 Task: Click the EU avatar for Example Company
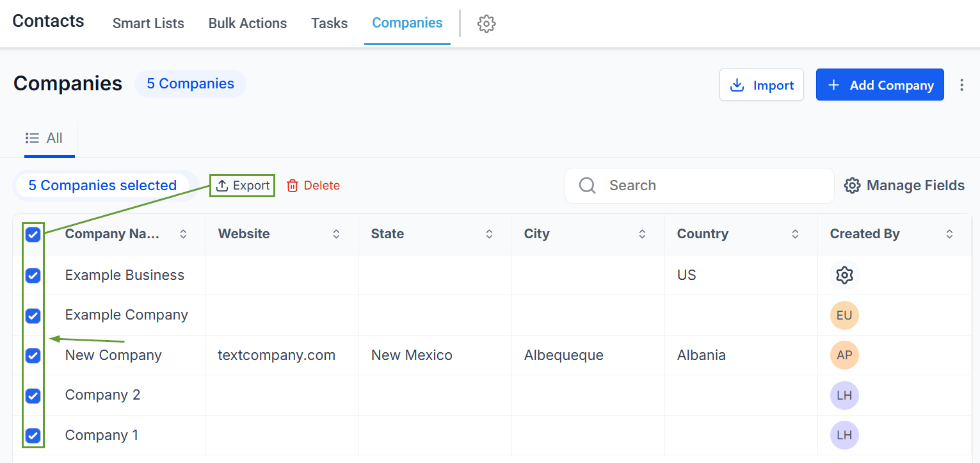[844, 315]
